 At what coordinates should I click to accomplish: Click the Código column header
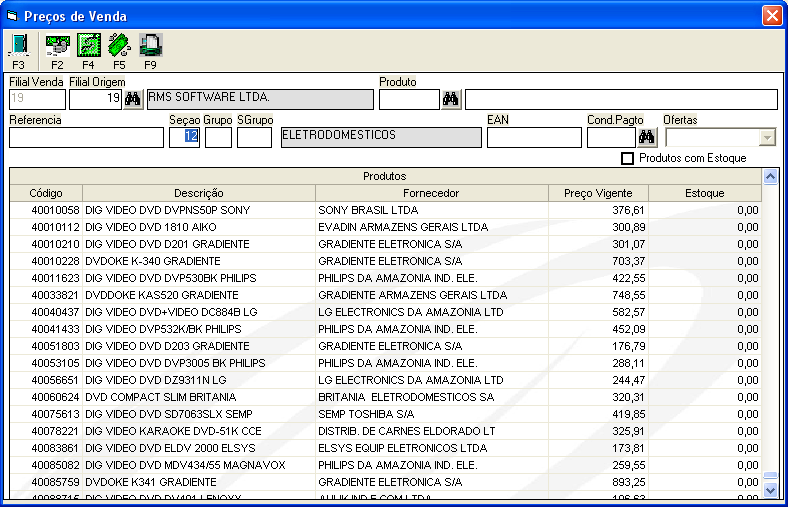coord(46,193)
